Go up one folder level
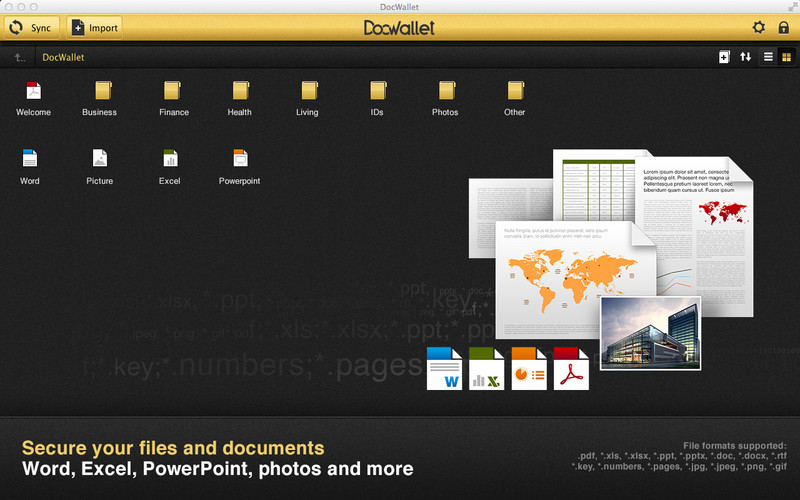Screen dimensions: 800x500 (19, 57)
